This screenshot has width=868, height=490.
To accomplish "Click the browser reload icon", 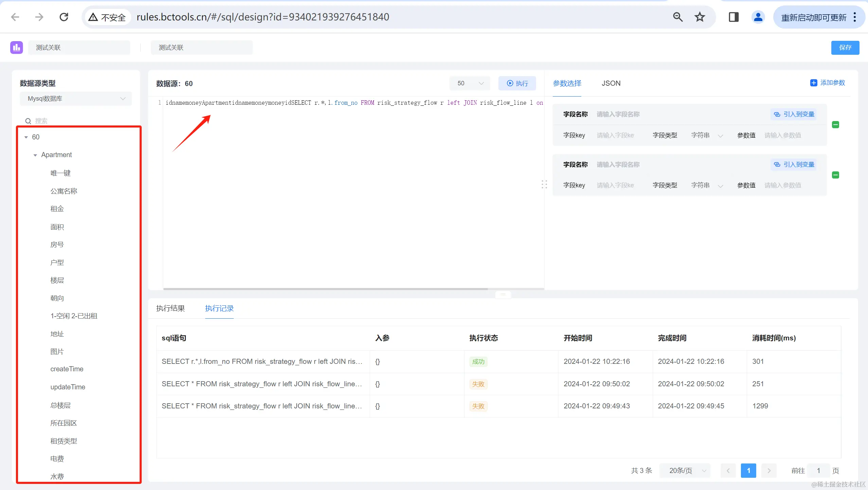I will (x=64, y=17).
